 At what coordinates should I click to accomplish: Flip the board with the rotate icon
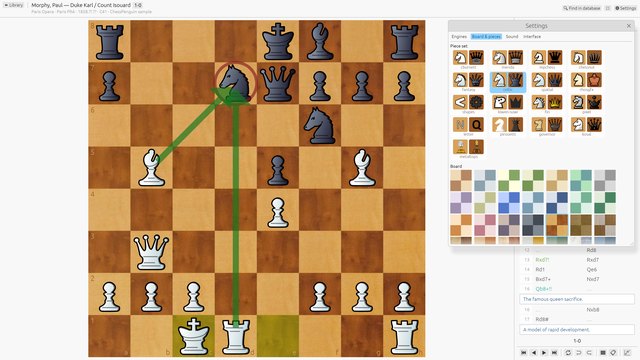coord(568,352)
